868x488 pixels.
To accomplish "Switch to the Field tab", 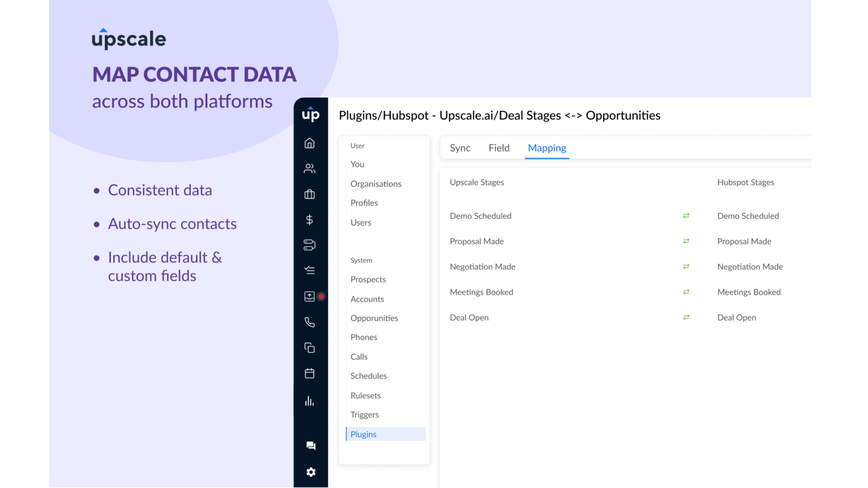I will (499, 148).
